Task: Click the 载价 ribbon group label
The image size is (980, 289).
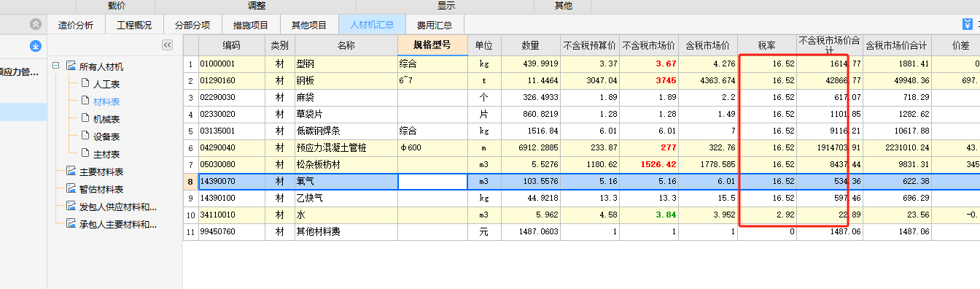Action: [x=117, y=6]
